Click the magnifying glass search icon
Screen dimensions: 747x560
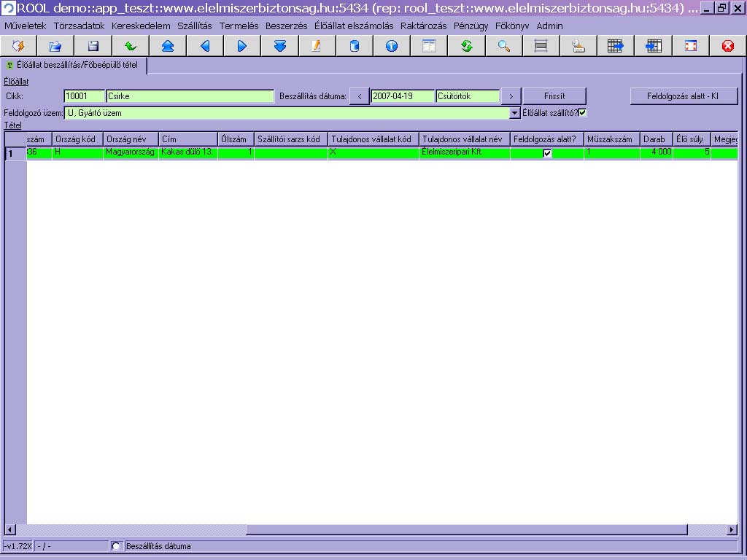click(503, 46)
